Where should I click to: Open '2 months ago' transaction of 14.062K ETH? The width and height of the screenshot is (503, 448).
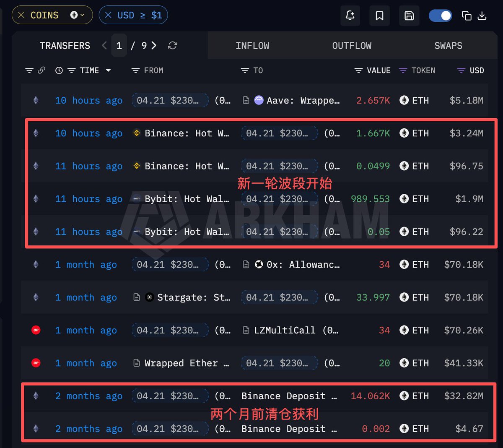(x=89, y=396)
